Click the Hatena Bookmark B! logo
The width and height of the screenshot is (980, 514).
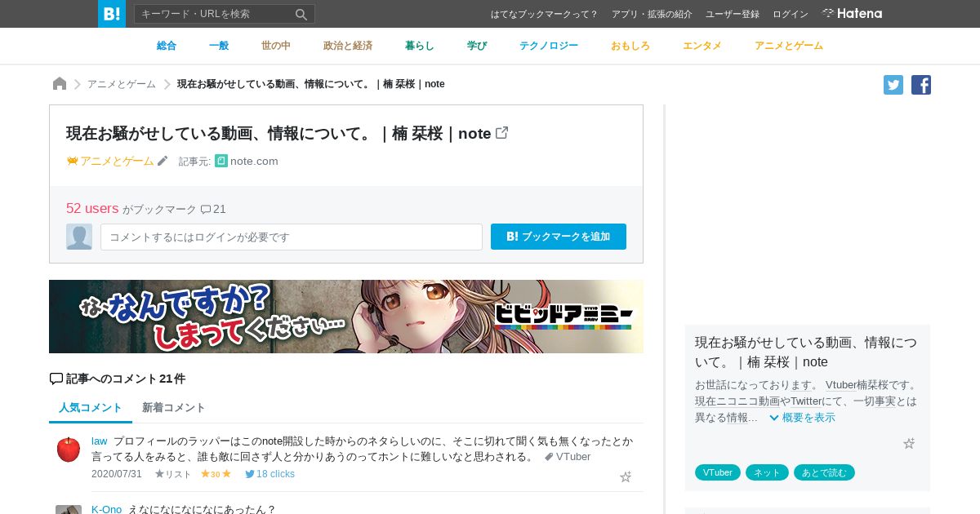(x=112, y=14)
